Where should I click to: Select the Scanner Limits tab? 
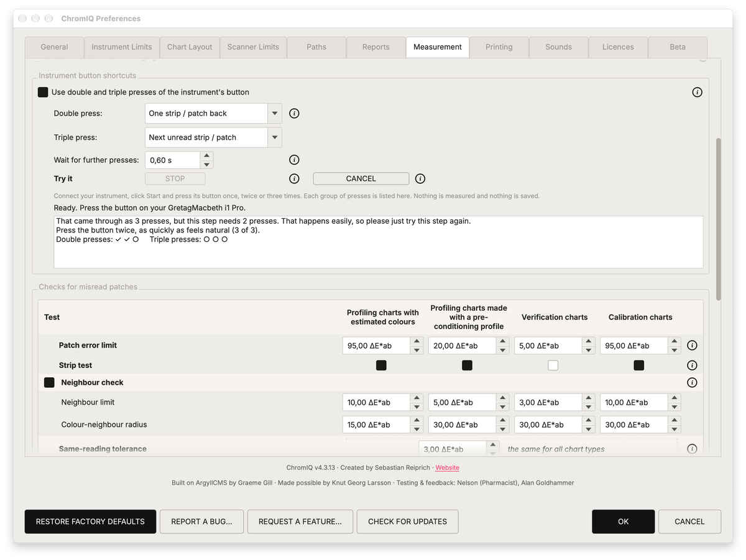pos(253,47)
